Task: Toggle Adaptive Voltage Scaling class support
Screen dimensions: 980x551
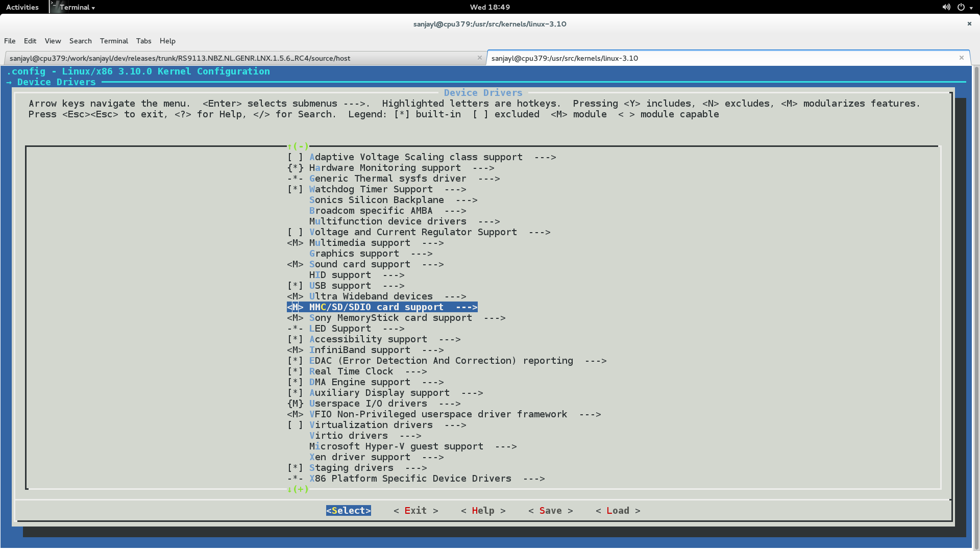Action: pos(294,157)
